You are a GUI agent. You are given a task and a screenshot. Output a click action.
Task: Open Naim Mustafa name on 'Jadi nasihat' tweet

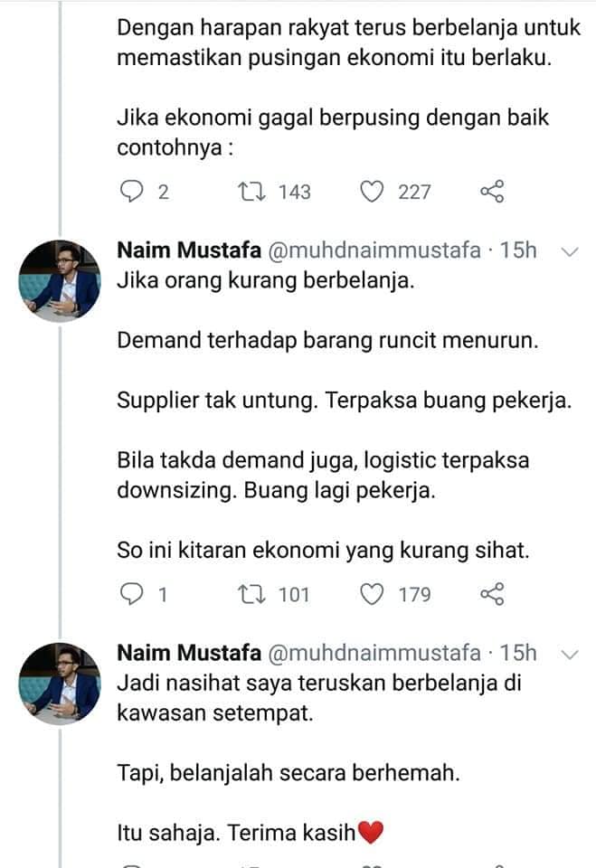(189, 653)
